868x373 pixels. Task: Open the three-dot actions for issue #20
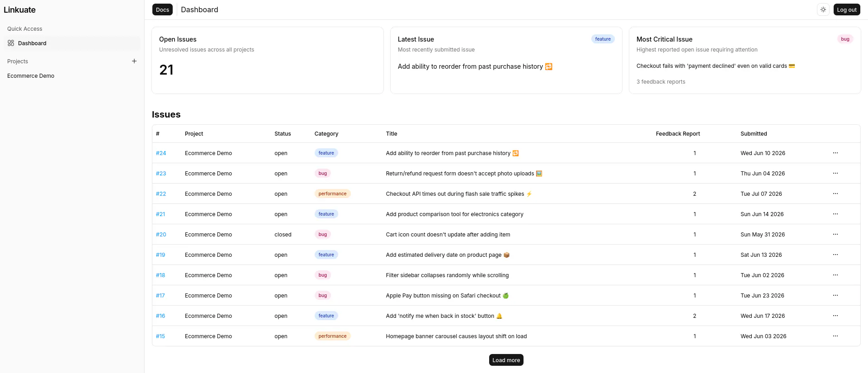[835, 234]
